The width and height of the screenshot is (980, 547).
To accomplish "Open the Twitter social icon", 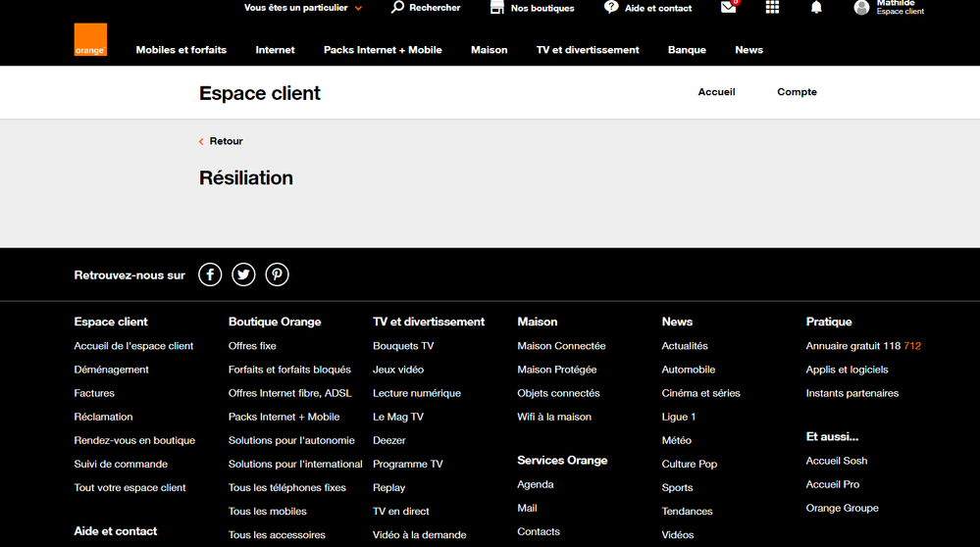I will pos(243,274).
